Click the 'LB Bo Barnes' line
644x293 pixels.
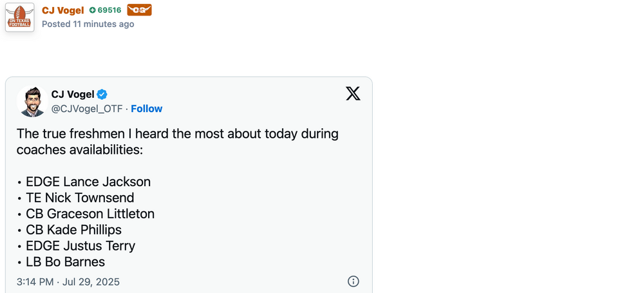[x=65, y=262]
